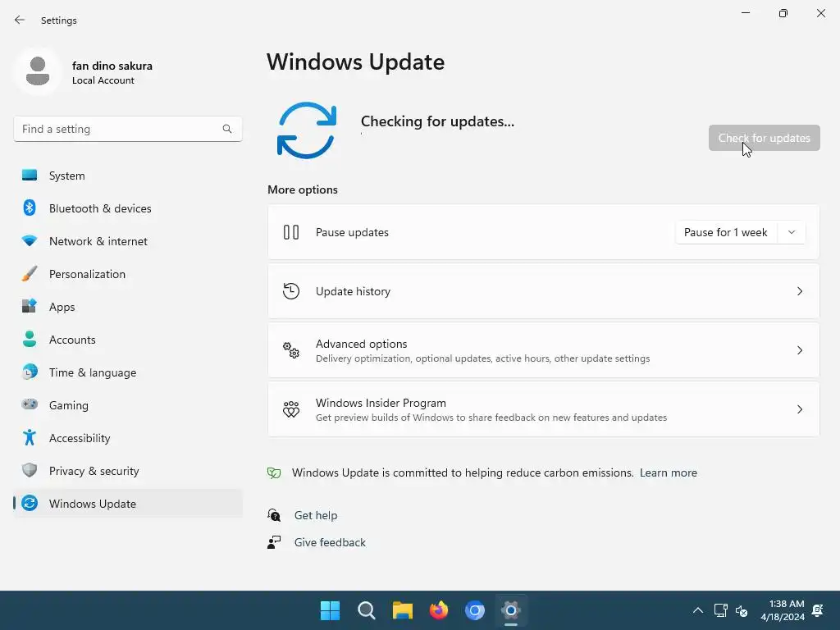Click the pause icon beside Pause updates
This screenshot has width=840, height=630.
click(x=291, y=232)
